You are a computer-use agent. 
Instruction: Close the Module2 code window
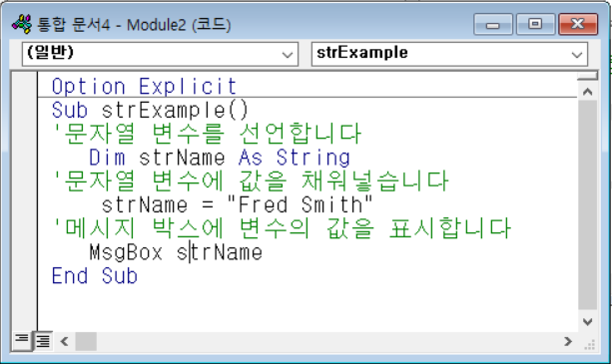point(578,24)
